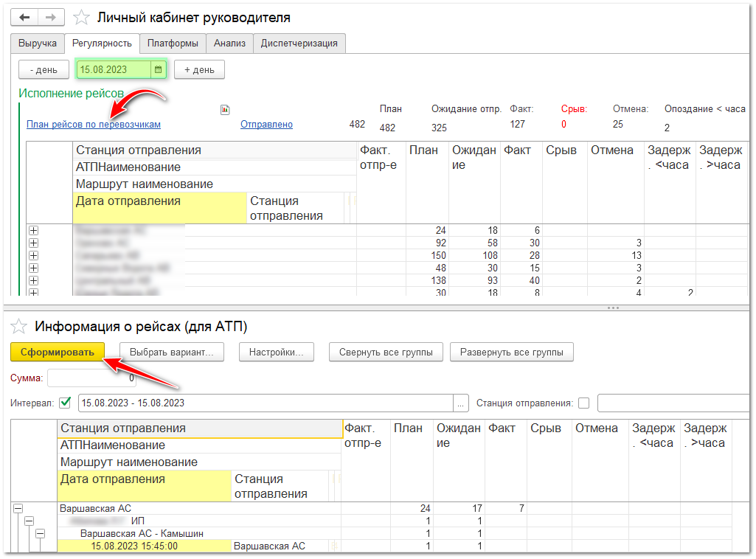Click the small chart icon near Отправлено

pyautogui.click(x=226, y=110)
